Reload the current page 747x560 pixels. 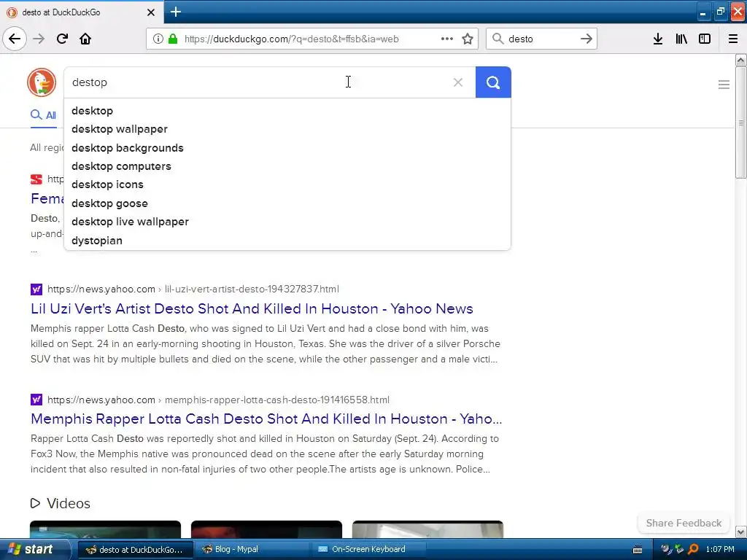pos(62,39)
